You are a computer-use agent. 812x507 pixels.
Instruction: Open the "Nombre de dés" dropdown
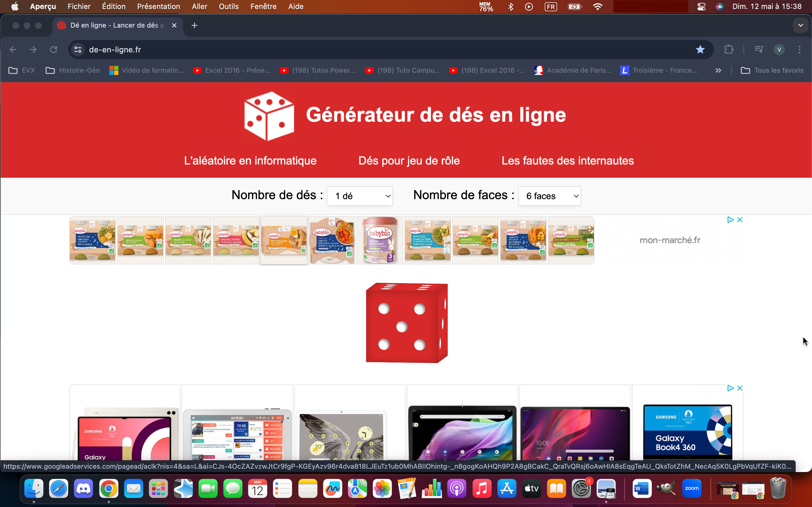[360, 196]
